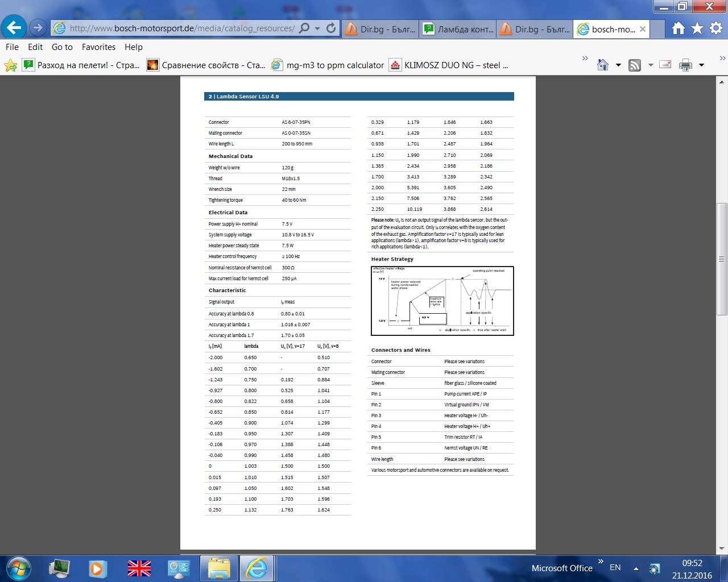Expand the print options dropdown arrow
The image size is (728, 582).
pos(701,65)
